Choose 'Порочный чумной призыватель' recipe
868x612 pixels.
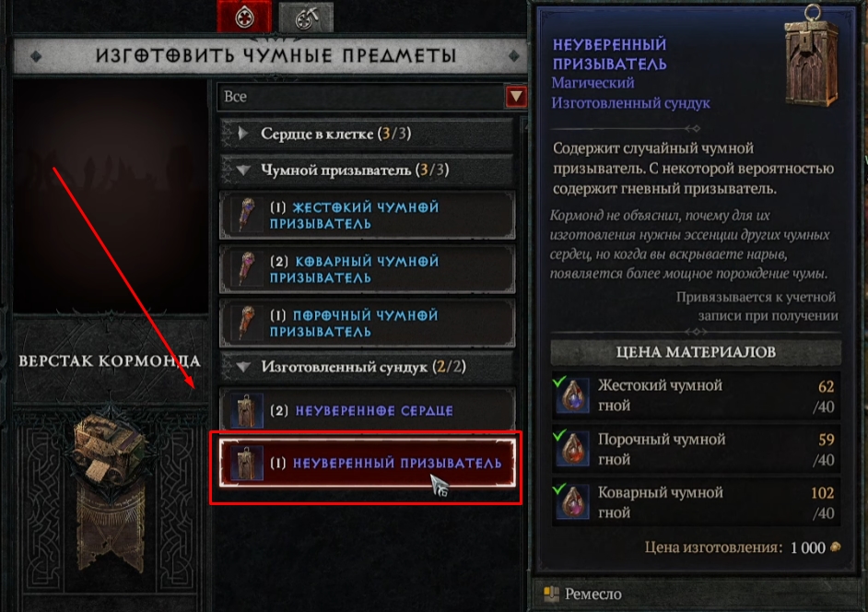click(x=367, y=323)
